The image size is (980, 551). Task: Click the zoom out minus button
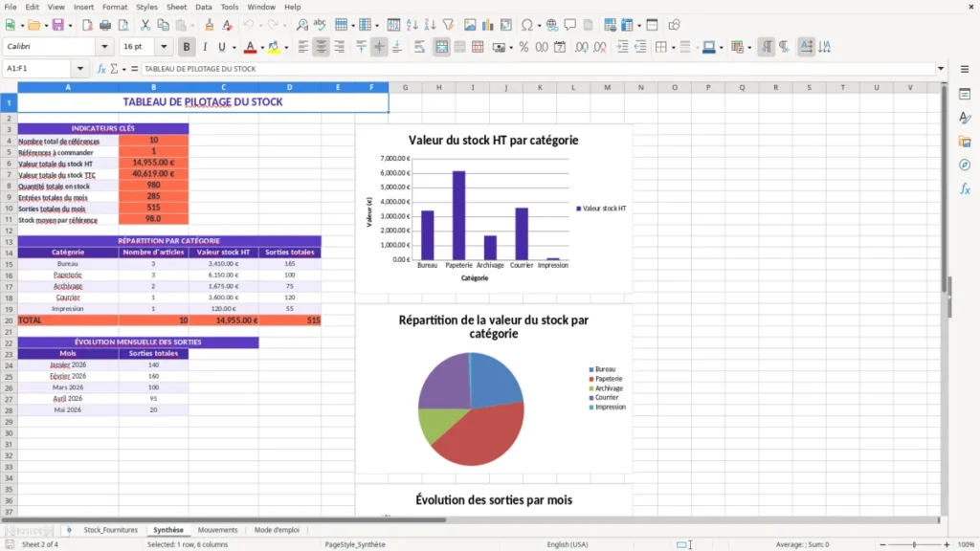coord(882,544)
